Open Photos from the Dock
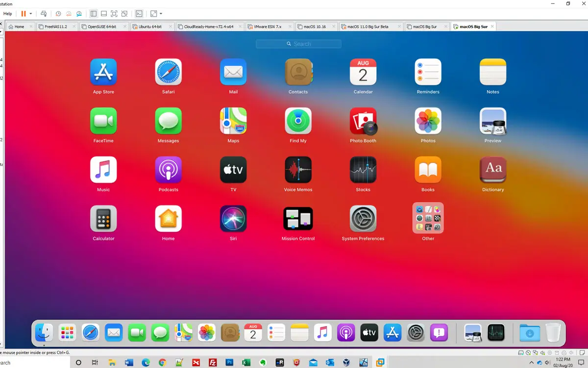This screenshot has height=368, width=588. tap(207, 333)
